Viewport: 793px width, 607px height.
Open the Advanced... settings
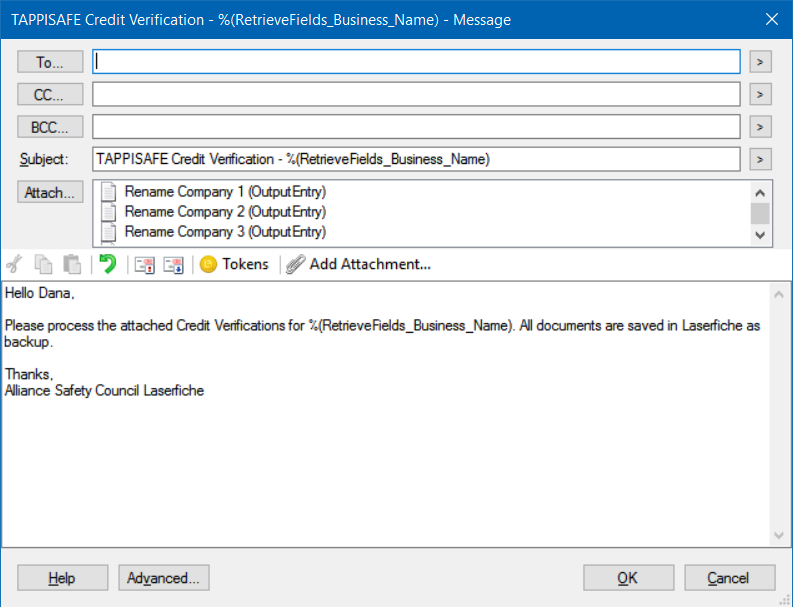[x=164, y=578]
